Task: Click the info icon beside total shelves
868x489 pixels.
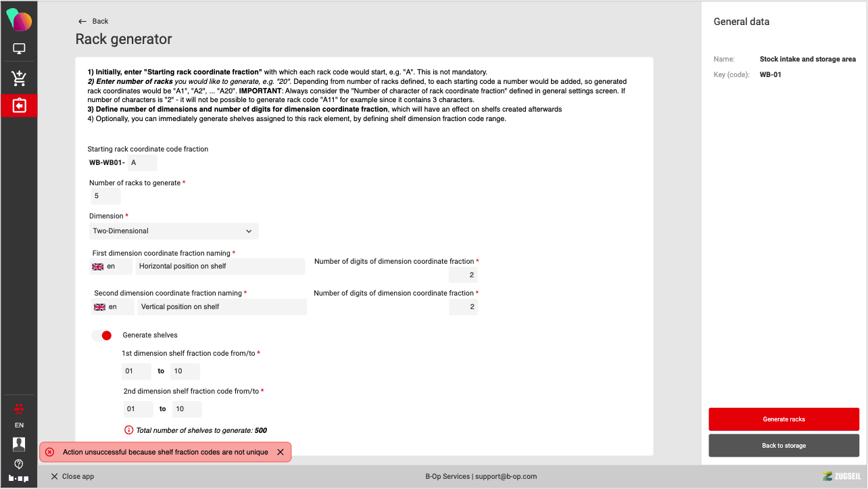Action: point(128,430)
